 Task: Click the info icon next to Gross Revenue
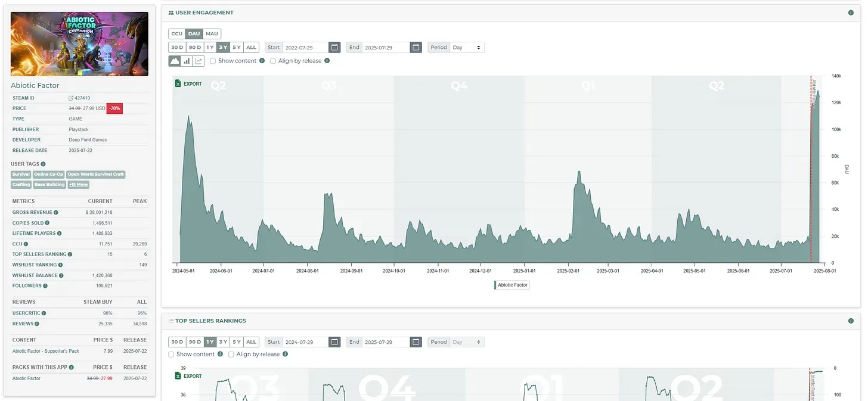point(56,212)
